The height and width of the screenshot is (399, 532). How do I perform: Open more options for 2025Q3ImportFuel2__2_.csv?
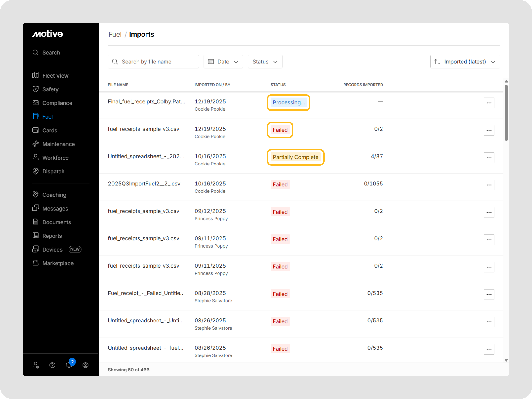click(489, 185)
